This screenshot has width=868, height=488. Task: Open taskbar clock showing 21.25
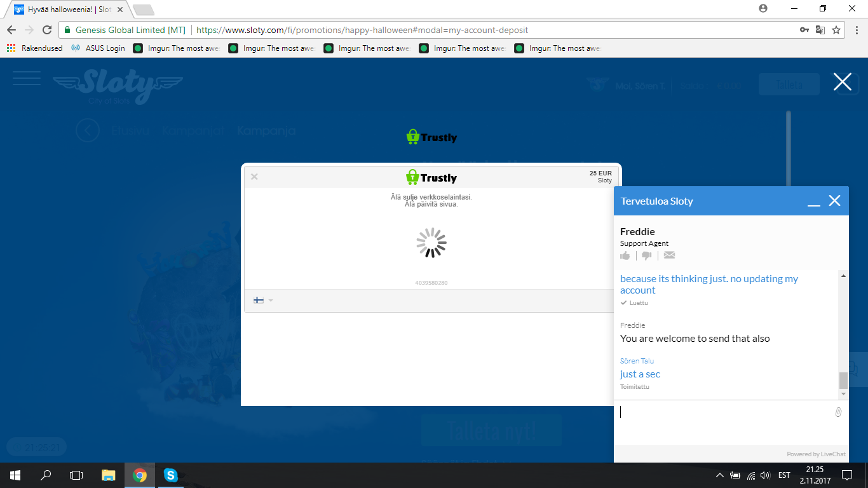point(815,475)
